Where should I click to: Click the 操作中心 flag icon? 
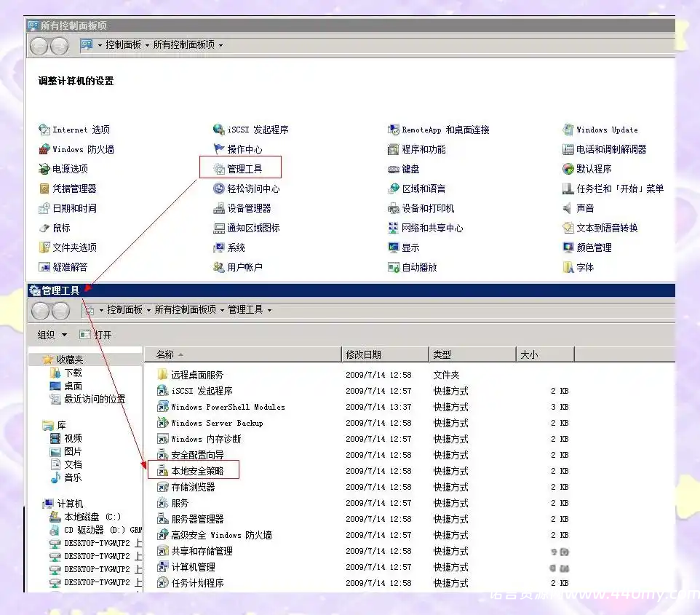point(219,150)
